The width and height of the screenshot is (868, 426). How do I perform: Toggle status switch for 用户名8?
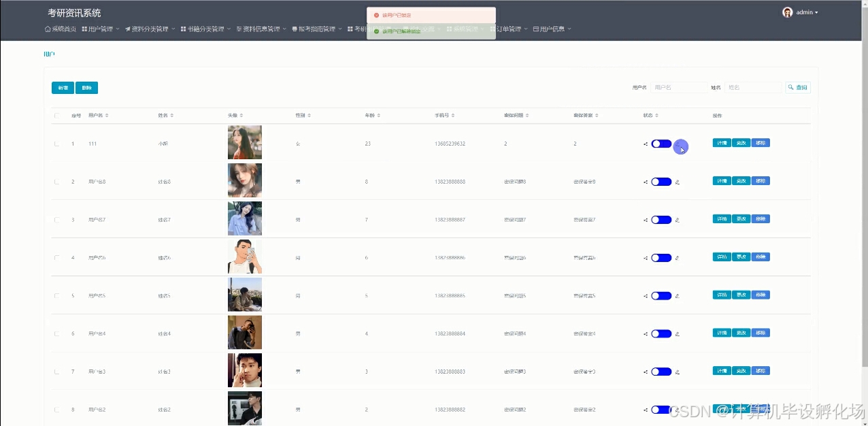[x=661, y=182]
